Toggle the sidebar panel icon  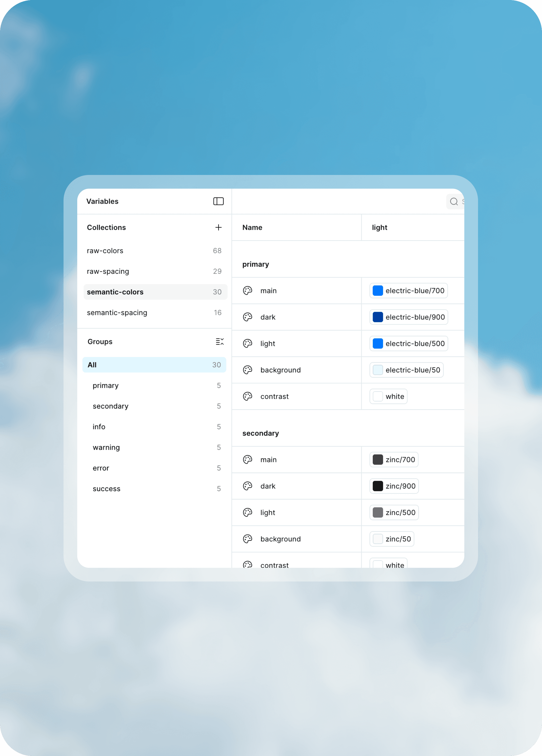(x=218, y=201)
